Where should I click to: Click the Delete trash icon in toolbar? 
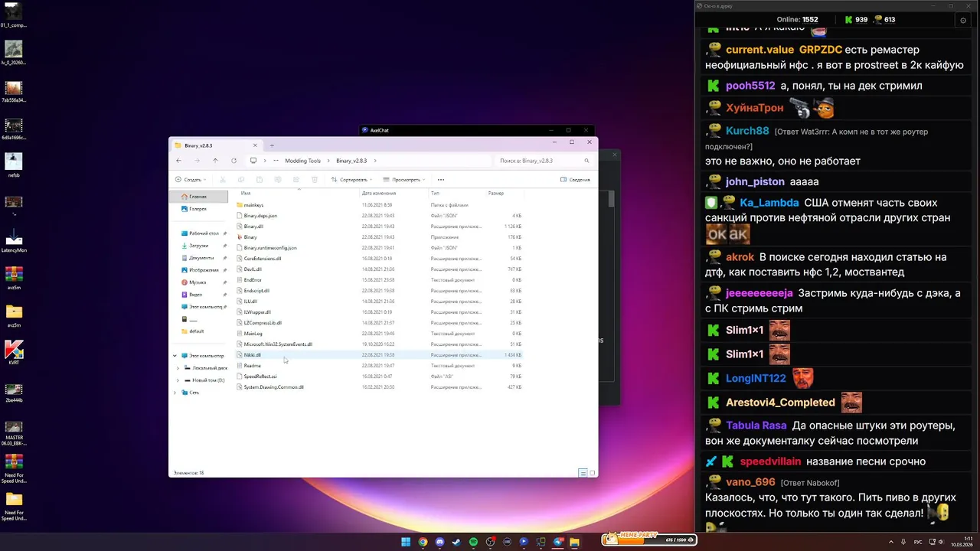click(315, 180)
